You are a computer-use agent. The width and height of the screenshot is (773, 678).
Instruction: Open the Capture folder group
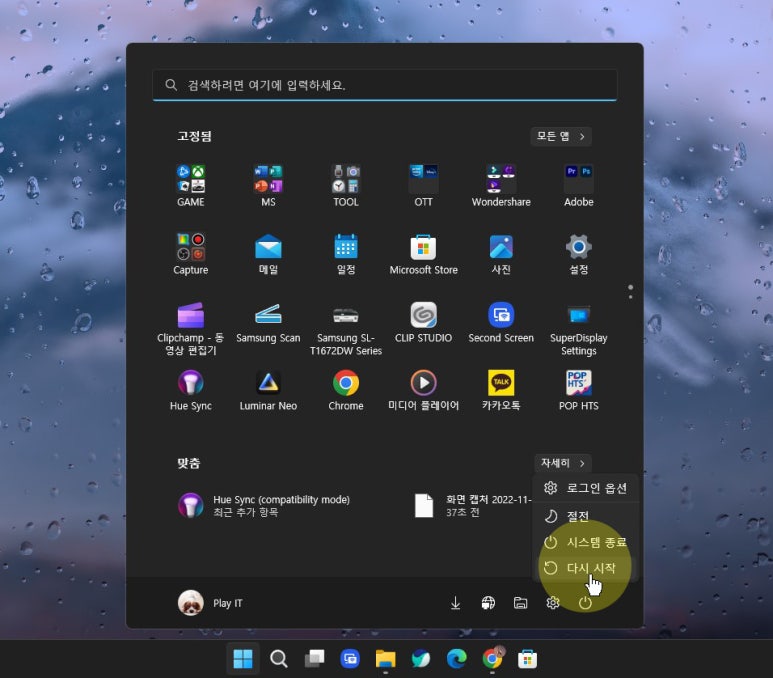[191, 254]
